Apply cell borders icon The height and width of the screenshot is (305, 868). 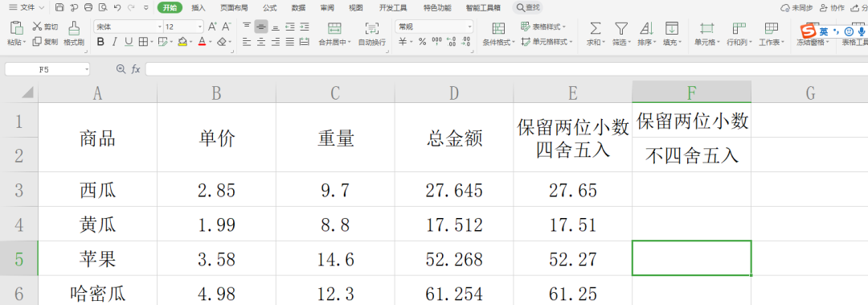[142, 42]
